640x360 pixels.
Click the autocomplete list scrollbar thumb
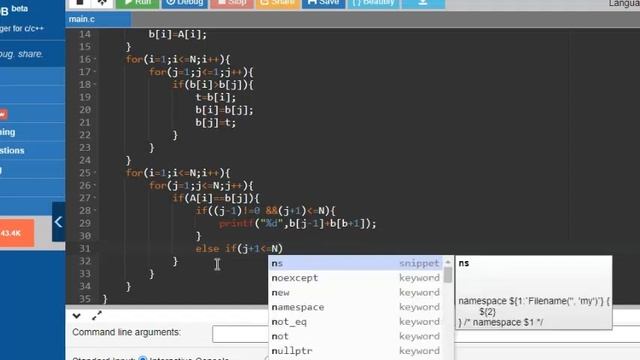(448, 275)
